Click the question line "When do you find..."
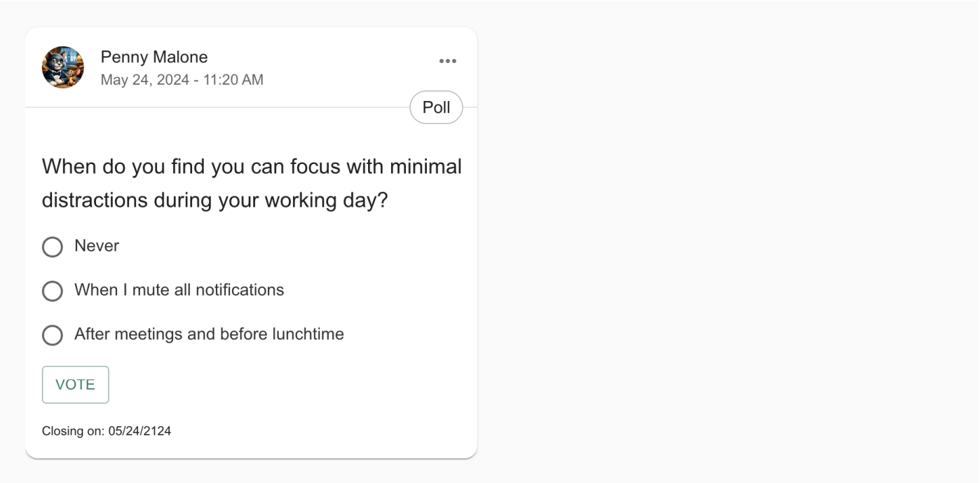The height and width of the screenshot is (483, 980). click(x=252, y=167)
